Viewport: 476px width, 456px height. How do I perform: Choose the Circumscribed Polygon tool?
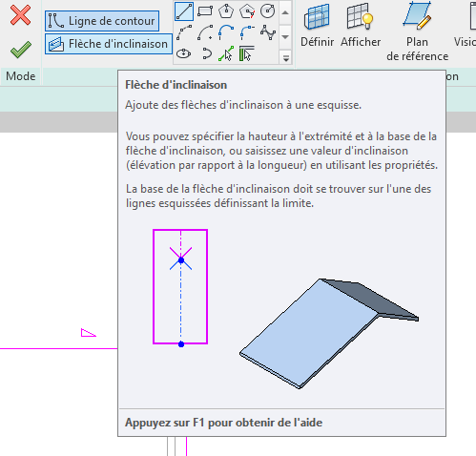click(x=247, y=11)
